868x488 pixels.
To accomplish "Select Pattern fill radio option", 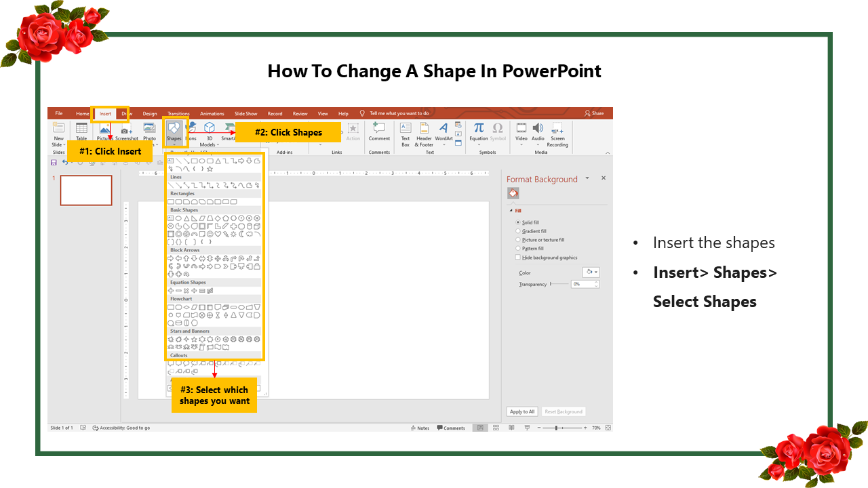I will click(518, 249).
